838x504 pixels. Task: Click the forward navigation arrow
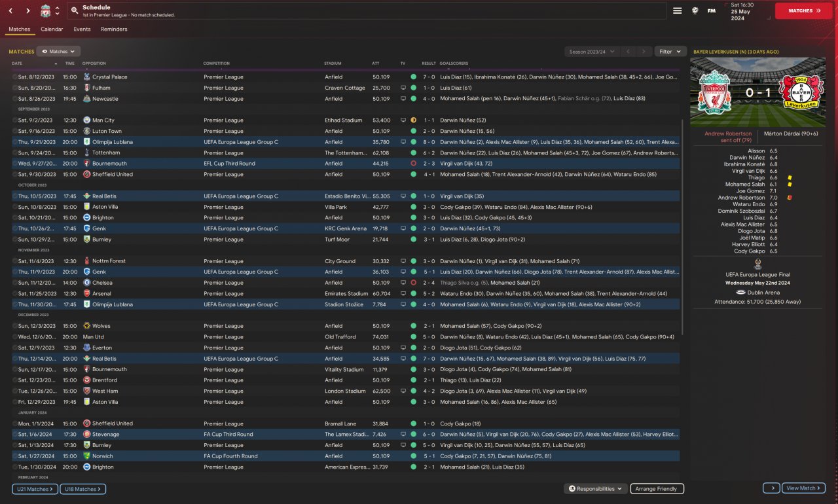tap(27, 11)
